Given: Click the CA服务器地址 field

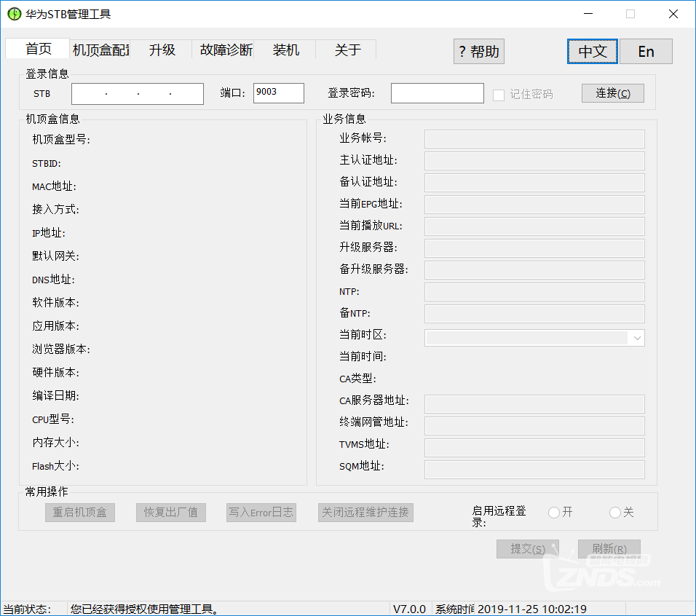Looking at the screenshot, I should [534, 404].
